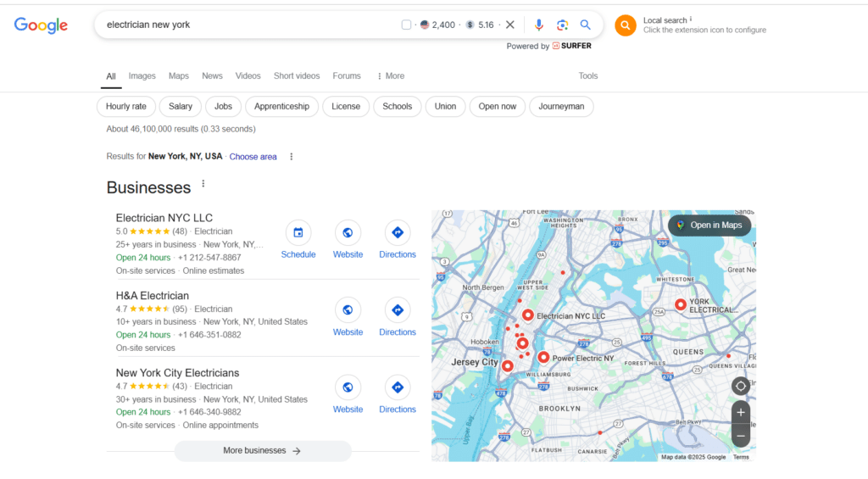Clear the search box with X icon
This screenshot has width=868, height=479.
(510, 25)
